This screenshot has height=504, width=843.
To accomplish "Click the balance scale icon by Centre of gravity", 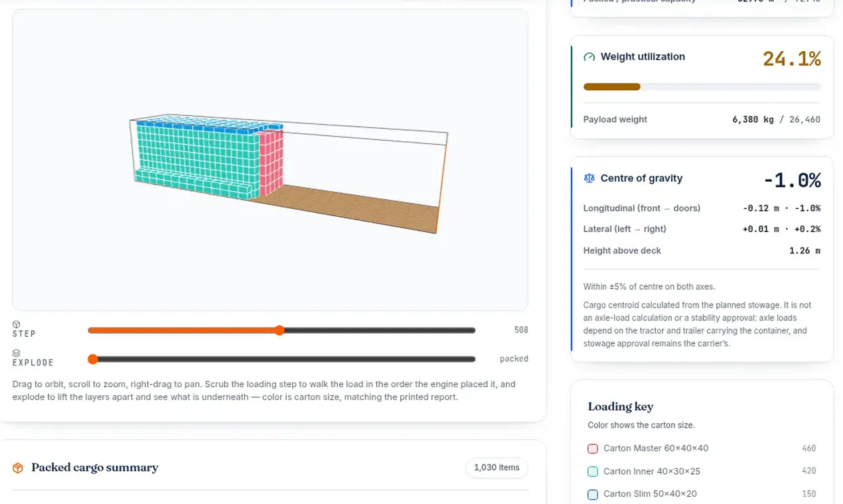I will pos(589,178).
